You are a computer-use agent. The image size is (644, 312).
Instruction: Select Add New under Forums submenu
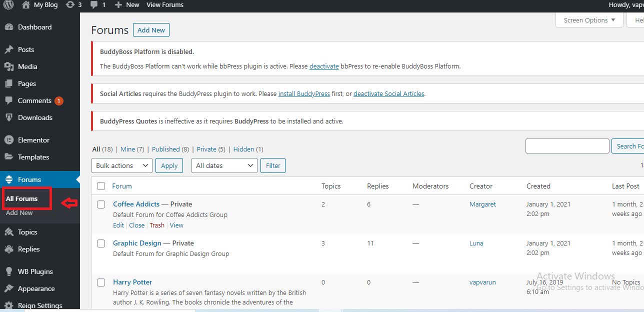pos(19,212)
